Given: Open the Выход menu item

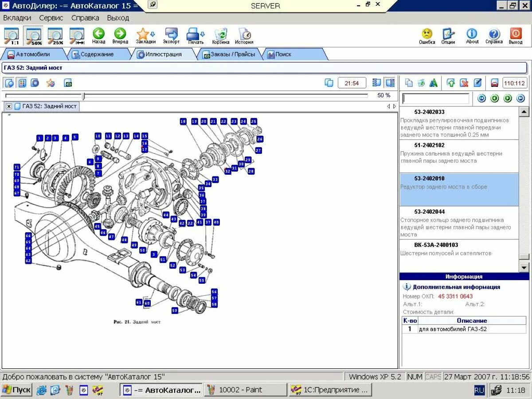Looking at the screenshot, I should 118,18.
